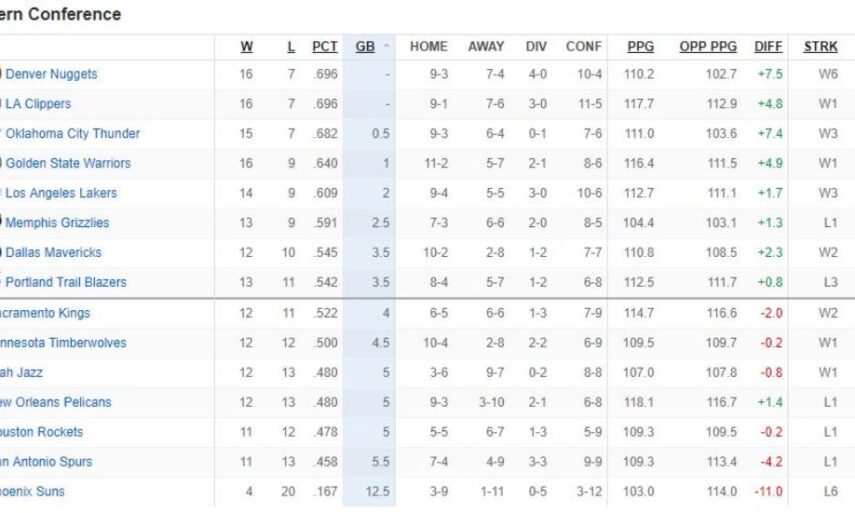Click the sort arrow in GB column header

[x=387, y=47]
